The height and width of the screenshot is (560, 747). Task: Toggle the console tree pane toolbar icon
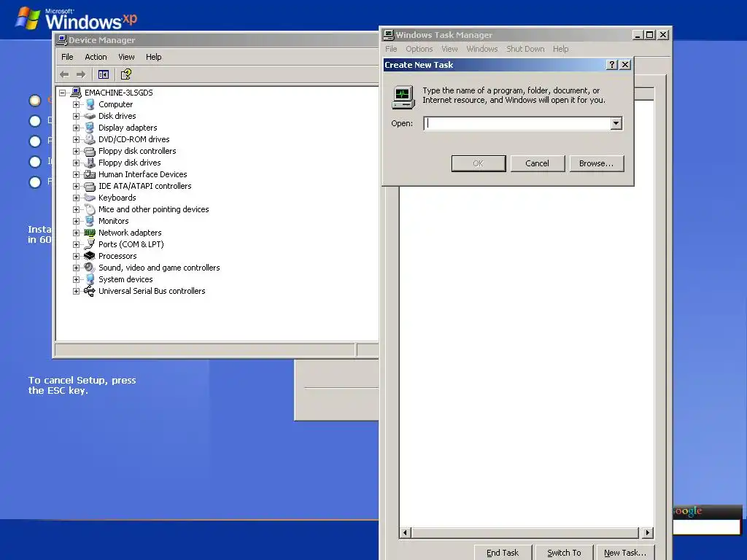[x=104, y=74]
